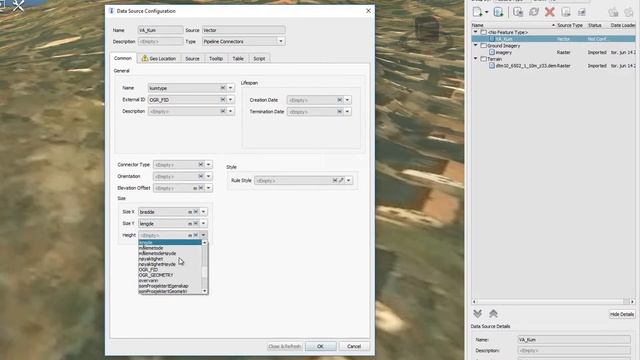Open the Orientation dropdown arrow
640x360 pixels.
tap(209, 176)
